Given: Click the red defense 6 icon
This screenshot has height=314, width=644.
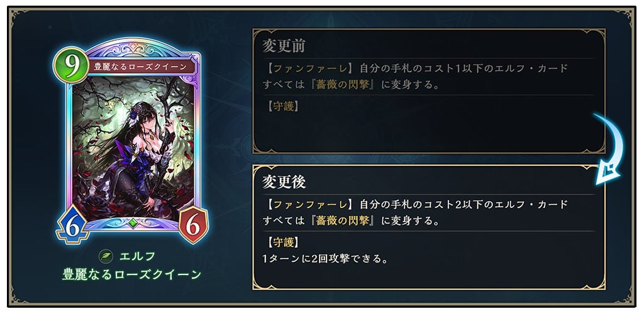Looking at the screenshot, I should [x=194, y=225].
